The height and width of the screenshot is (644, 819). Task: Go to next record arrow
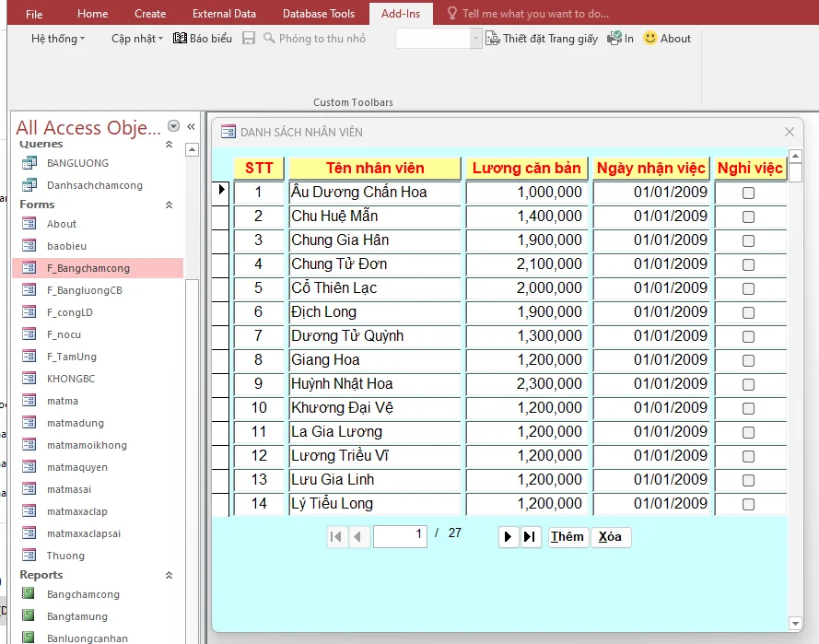[508, 537]
